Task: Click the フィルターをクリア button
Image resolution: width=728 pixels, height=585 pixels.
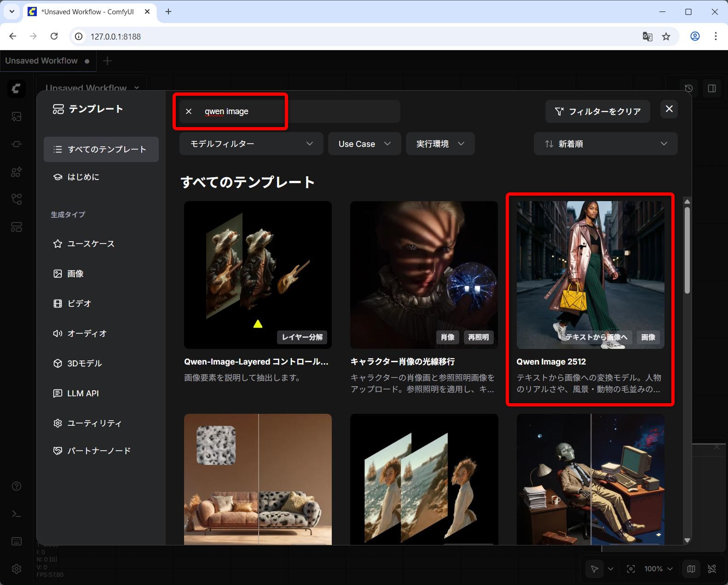Action: tap(597, 111)
